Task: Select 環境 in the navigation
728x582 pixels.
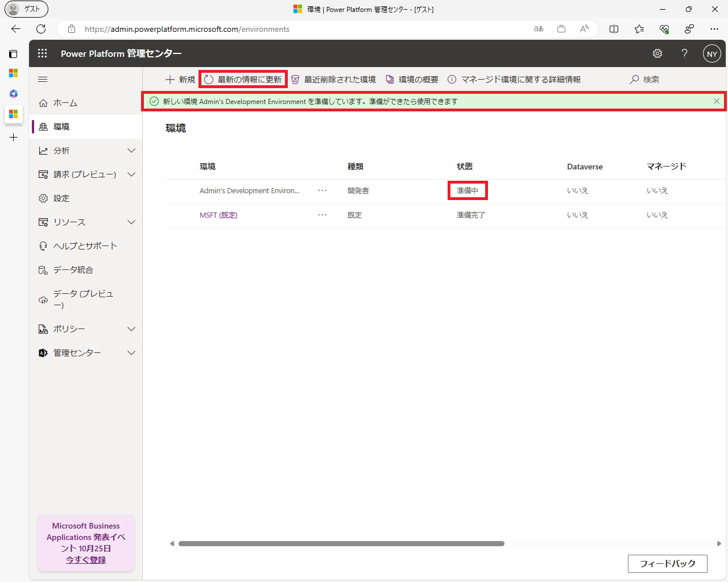Action: [86, 127]
